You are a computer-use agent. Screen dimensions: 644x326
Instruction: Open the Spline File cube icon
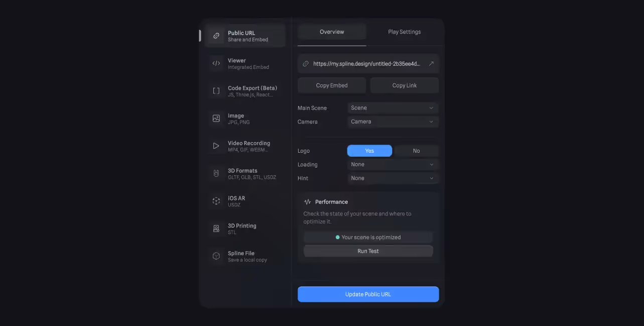[216, 256]
